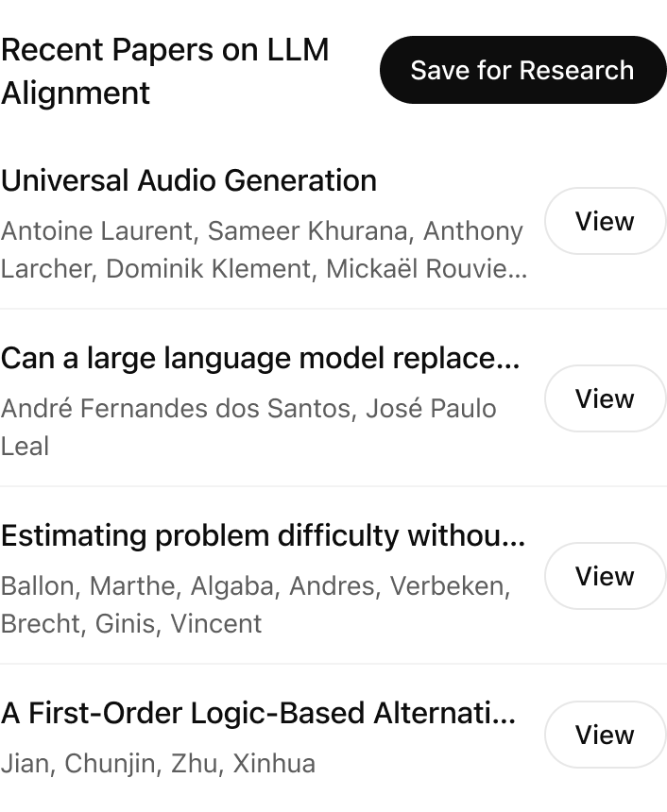Open "Estimating problem difficulty" paper title

263,535
